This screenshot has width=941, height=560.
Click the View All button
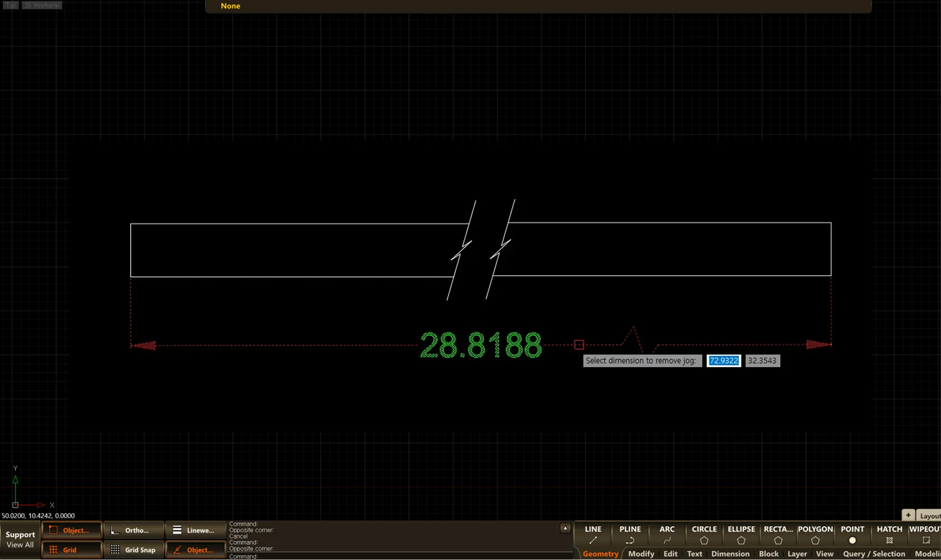[20, 545]
